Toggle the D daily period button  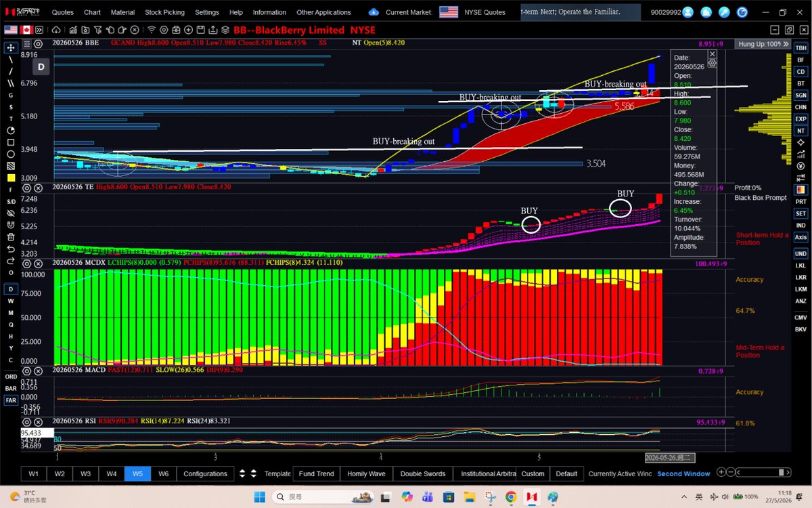click(11, 289)
